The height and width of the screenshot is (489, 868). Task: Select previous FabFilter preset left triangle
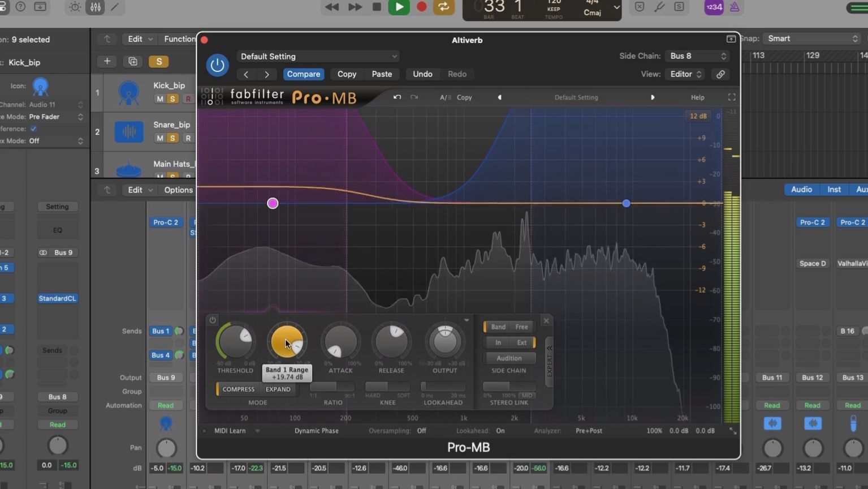(x=499, y=97)
